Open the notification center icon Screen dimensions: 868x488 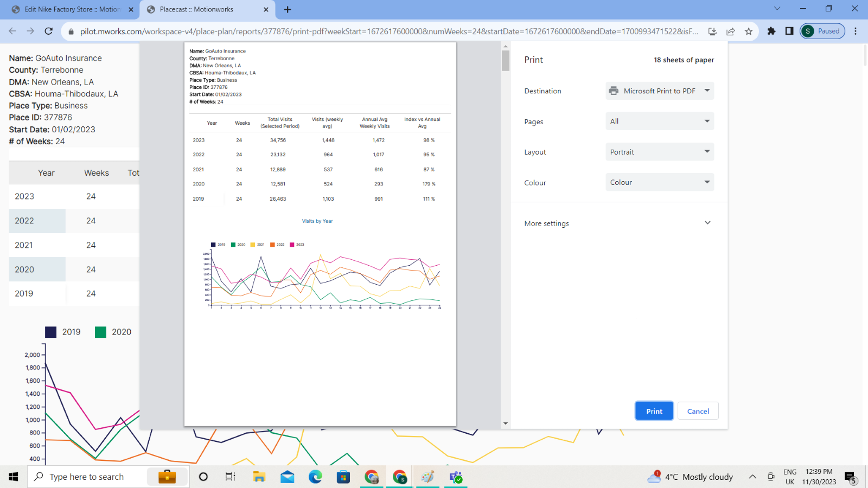851,477
